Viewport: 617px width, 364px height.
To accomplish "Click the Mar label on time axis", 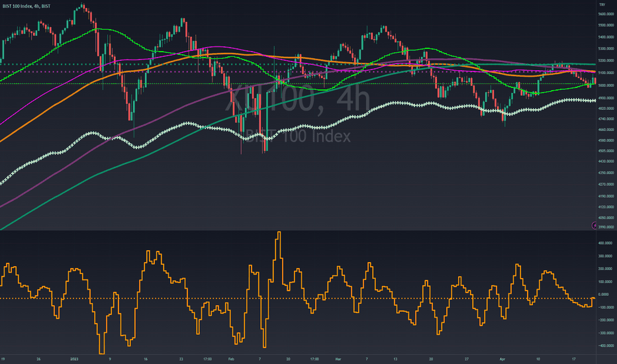I will (x=338, y=359).
